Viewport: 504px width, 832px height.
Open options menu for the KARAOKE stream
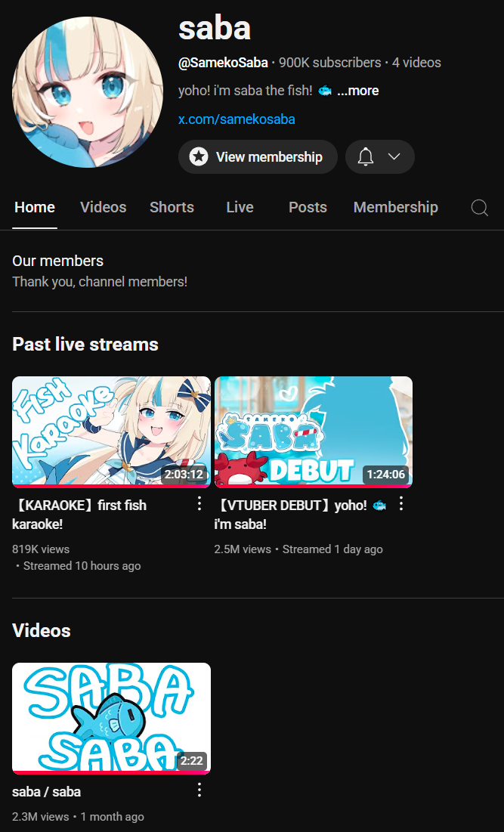click(199, 503)
